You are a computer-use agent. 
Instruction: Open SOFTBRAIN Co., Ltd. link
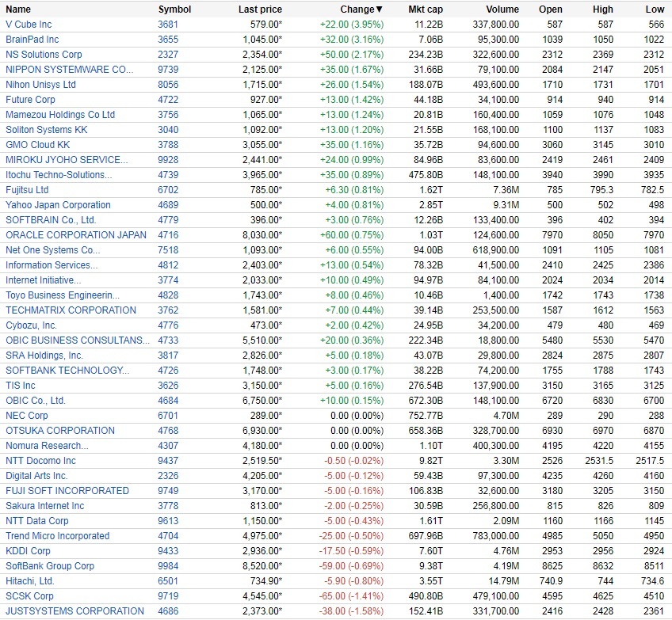51,219
